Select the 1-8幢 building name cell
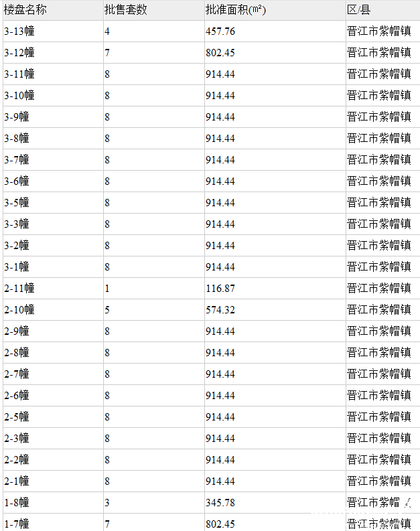This screenshot has height=531, width=420. point(16,503)
